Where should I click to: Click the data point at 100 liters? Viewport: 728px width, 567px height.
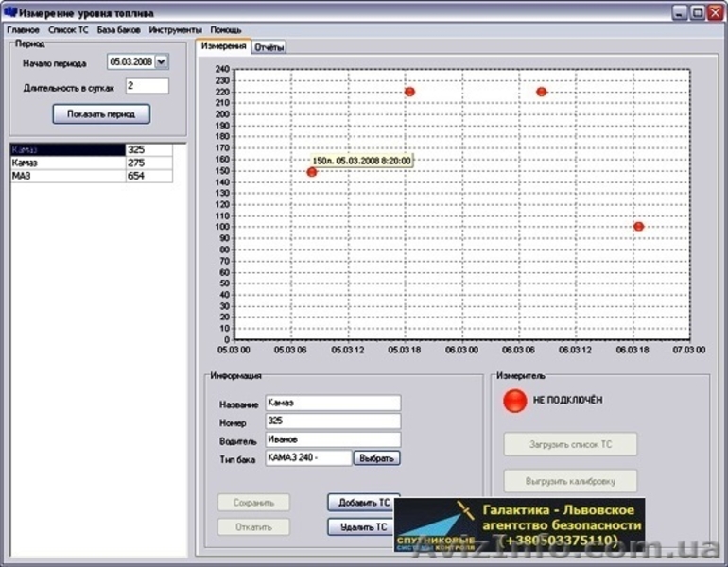pos(639,227)
